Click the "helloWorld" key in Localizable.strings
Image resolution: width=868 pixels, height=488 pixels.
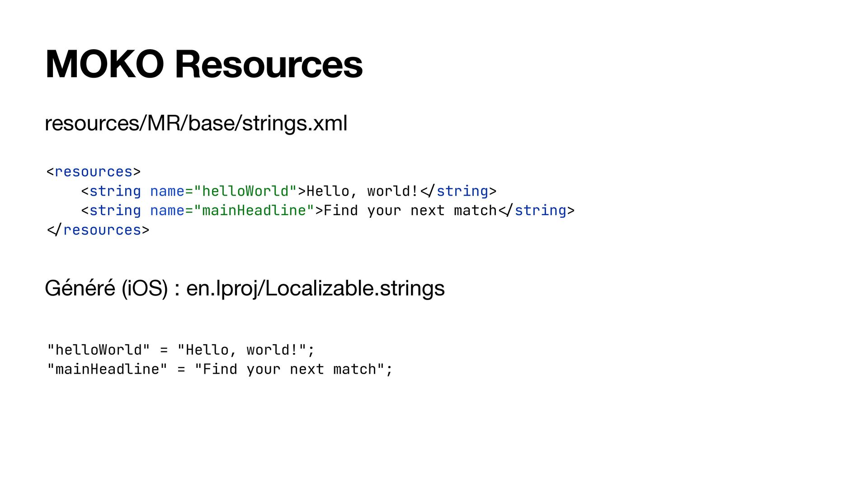(x=99, y=350)
